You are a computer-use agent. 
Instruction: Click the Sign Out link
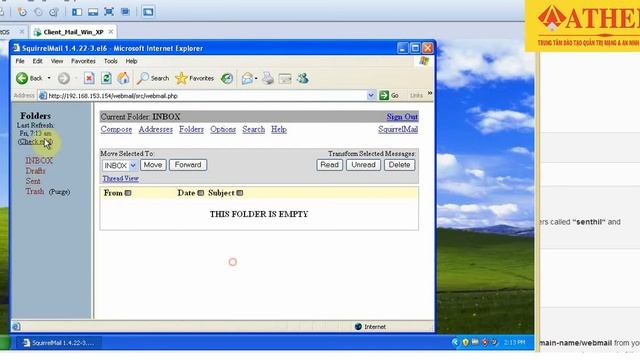402,117
